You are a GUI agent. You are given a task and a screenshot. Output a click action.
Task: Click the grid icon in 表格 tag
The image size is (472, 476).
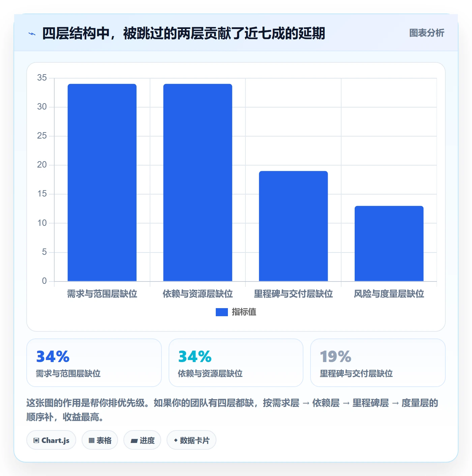tap(91, 441)
